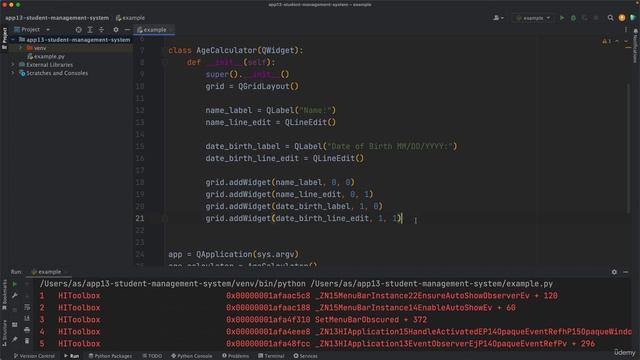Open Search Everywhere magnifier icon

pos(610,18)
